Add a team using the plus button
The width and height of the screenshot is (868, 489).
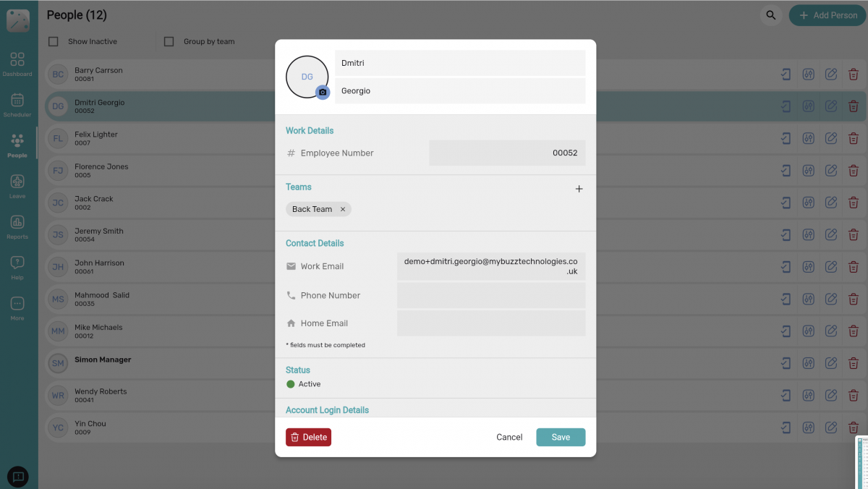(579, 188)
